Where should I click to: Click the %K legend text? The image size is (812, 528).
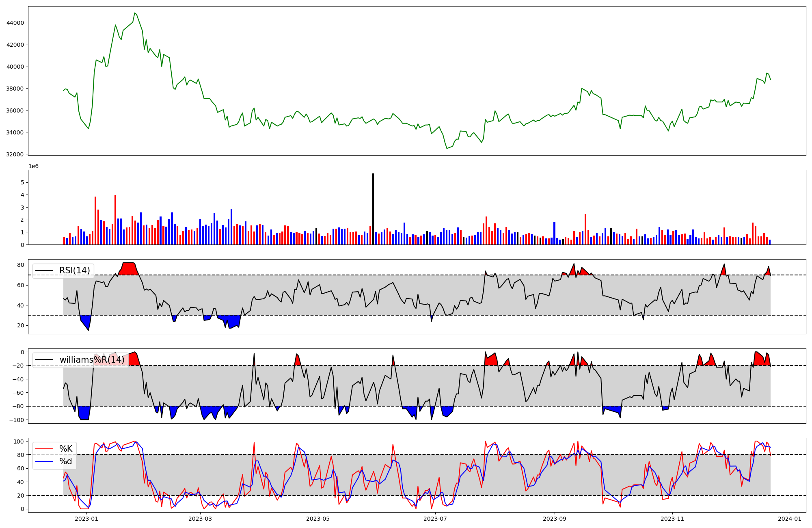pos(66,449)
